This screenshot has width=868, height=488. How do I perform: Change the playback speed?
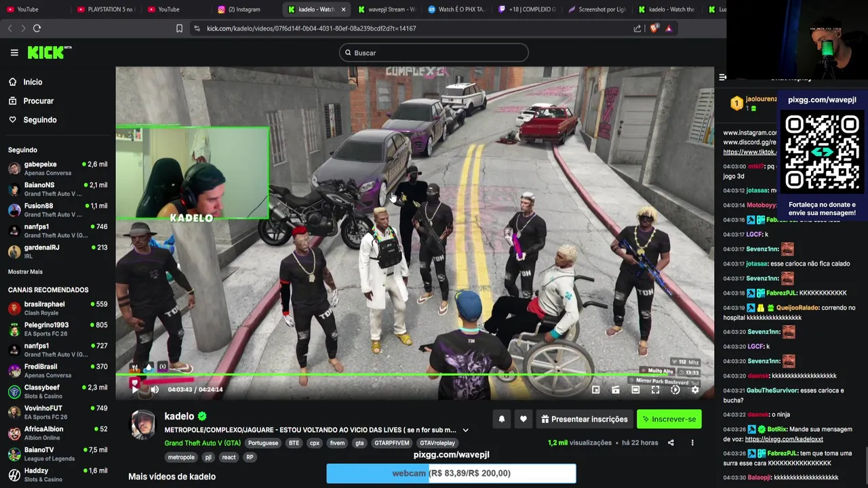click(x=675, y=390)
